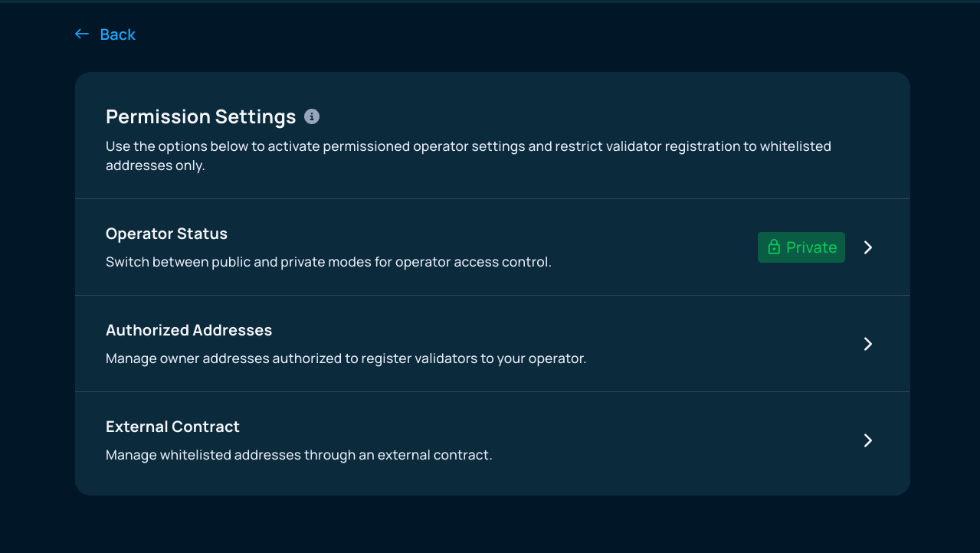Screen dimensions: 980x553
Task: Click the Back link text
Action: [x=117, y=34]
